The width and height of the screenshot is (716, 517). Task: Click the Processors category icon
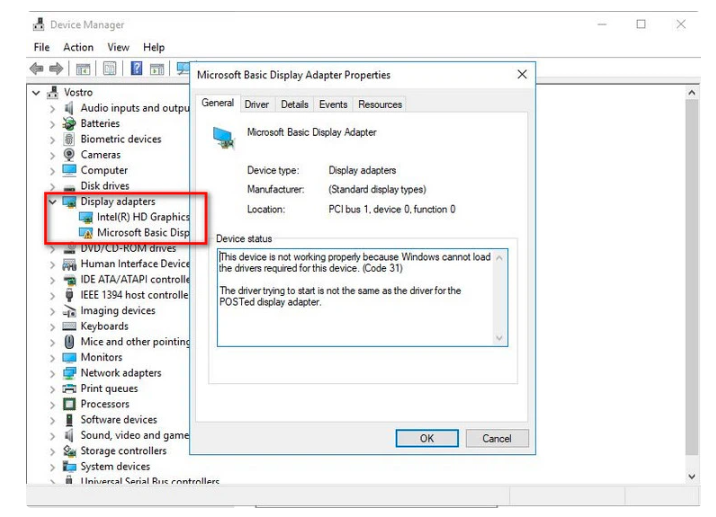(69, 404)
